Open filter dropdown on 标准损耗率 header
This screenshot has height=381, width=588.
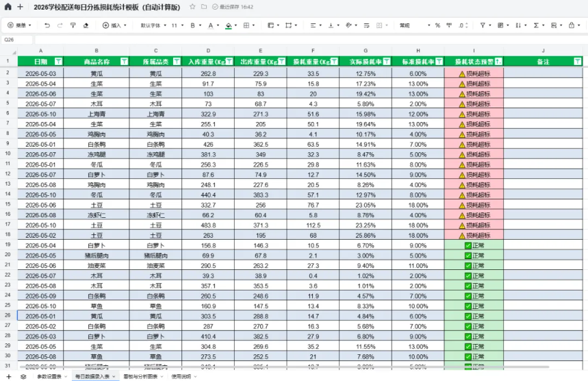439,62
